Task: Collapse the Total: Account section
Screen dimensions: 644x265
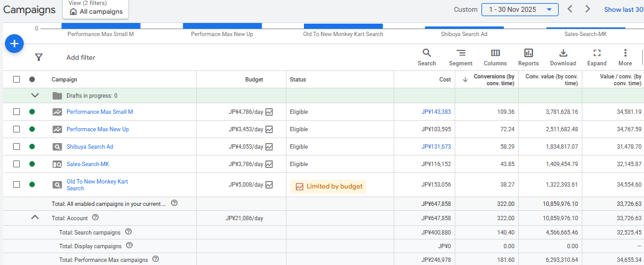Action: pos(35,217)
